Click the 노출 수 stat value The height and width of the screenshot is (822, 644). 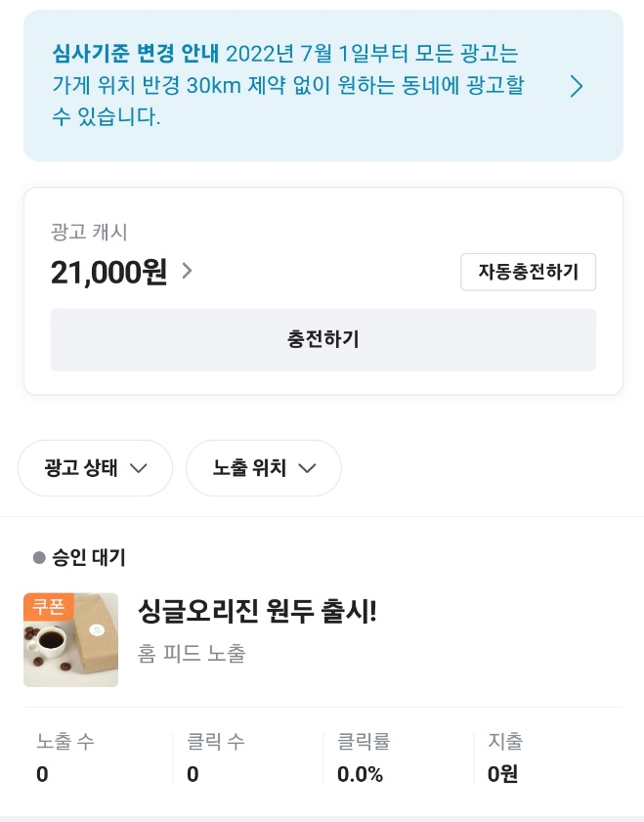41,774
